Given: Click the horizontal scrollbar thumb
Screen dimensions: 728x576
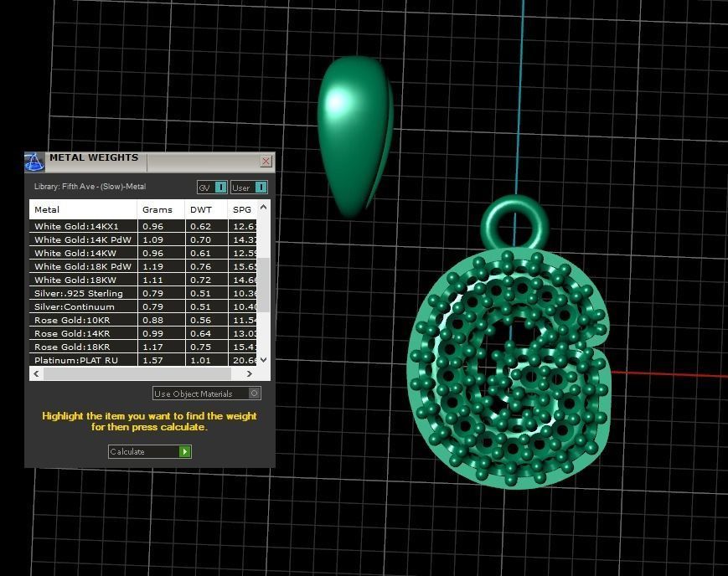Looking at the screenshot, I should tap(137, 373).
